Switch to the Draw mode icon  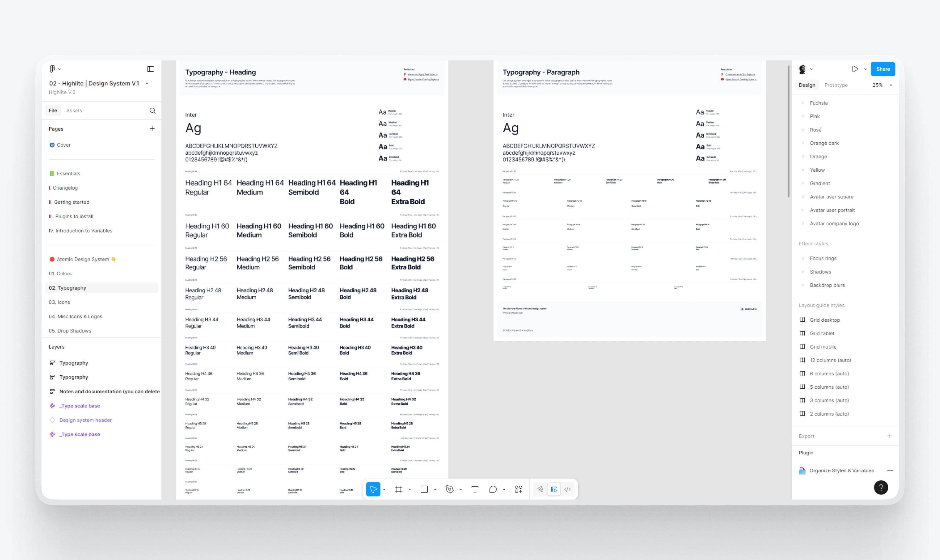(540, 489)
